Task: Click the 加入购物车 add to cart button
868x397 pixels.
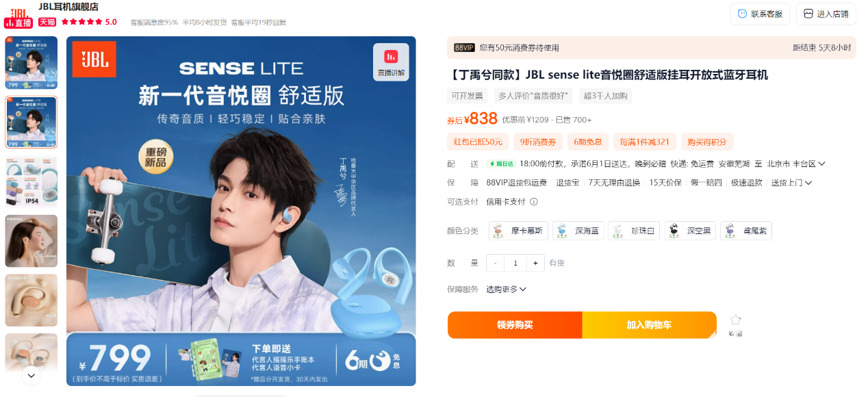Action: coord(649,325)
